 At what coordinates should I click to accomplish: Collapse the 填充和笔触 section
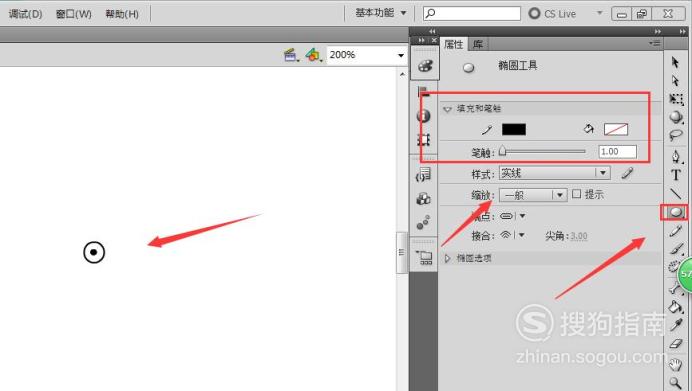pyautogui.click(x=447, y=109)
